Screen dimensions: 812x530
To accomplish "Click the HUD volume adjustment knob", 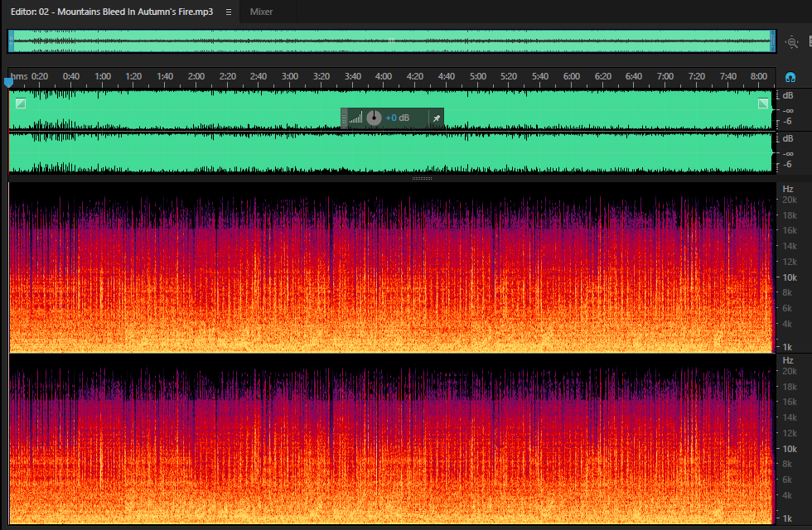I will [374, 118].
